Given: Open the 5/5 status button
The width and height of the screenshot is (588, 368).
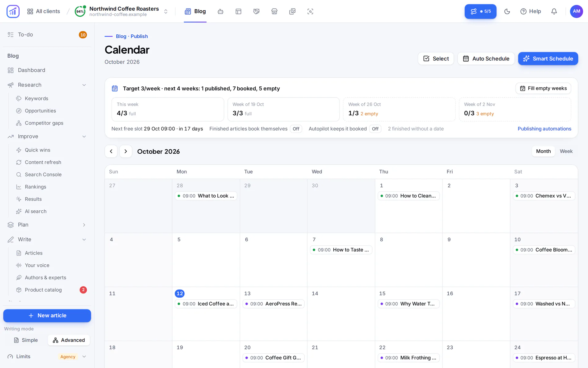Looking at the screenshot, I should [481, 11].
